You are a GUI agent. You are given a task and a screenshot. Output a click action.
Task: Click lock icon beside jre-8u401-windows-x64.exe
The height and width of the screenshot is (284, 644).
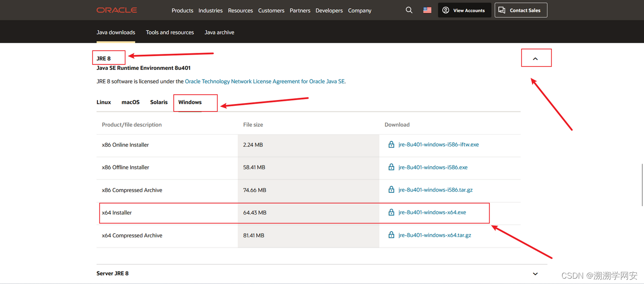(391, 212)
